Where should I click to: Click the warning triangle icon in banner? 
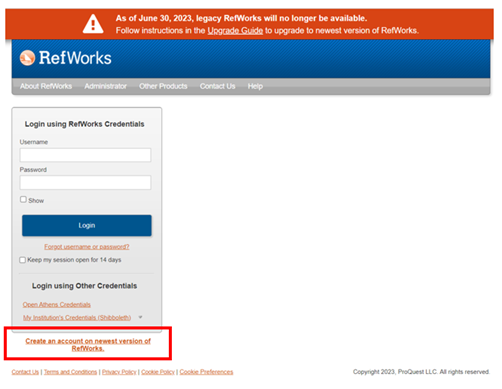[93, 24]
